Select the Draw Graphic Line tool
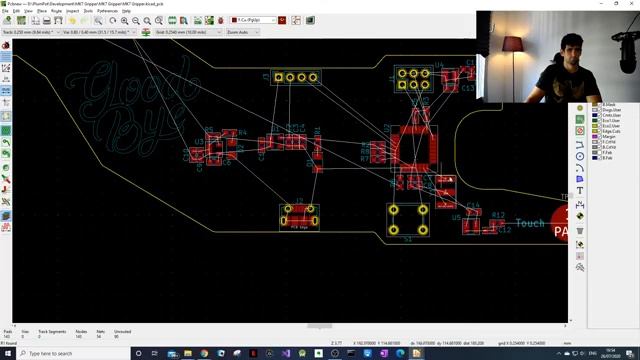Viewport: 640px width, 360px height. pos(580,145)
